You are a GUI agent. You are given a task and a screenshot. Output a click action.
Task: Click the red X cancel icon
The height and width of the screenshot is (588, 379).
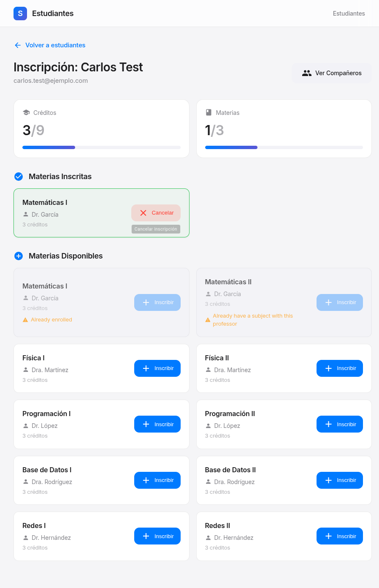[x=143, y=213]
